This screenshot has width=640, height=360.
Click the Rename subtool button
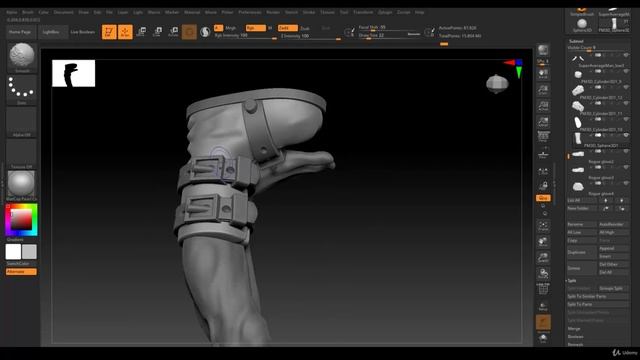pos(582,224)
